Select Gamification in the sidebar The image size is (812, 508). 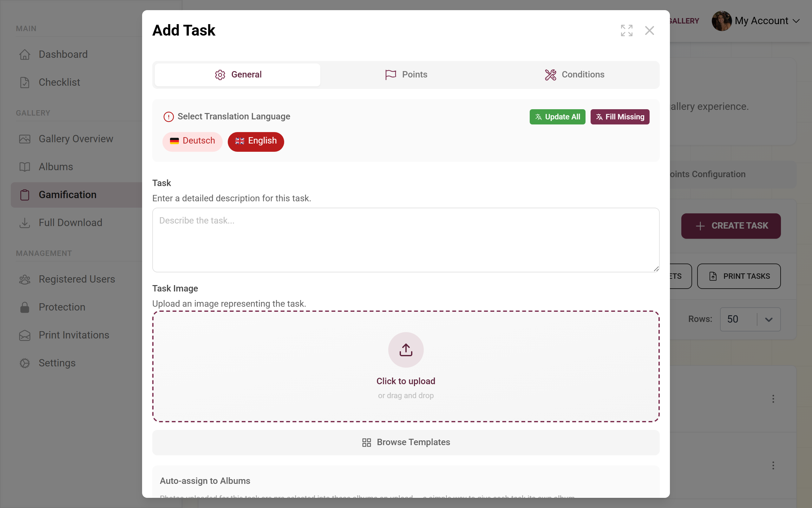[77, 195]
